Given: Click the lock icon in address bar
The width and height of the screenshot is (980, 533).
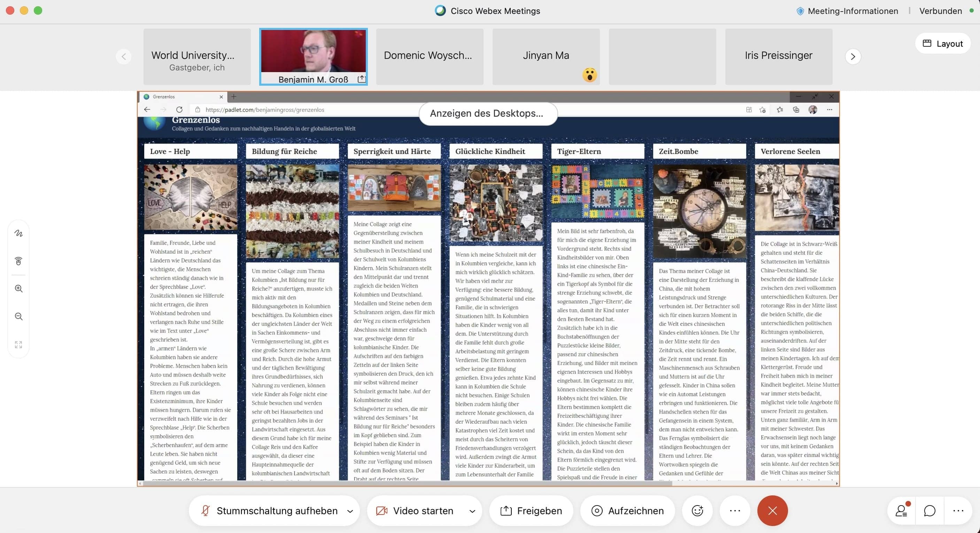Looking at the screenshot, I should click(198, 110).
